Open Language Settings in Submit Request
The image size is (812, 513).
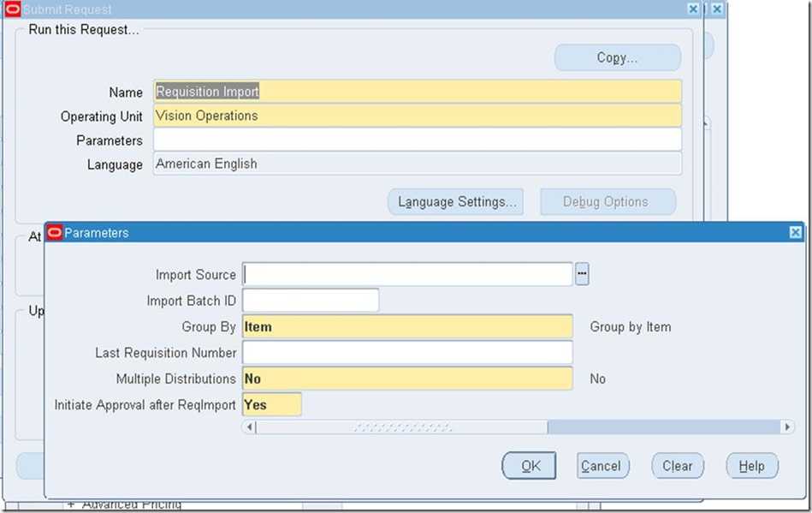pyautogui.click(x=456, y=201)
